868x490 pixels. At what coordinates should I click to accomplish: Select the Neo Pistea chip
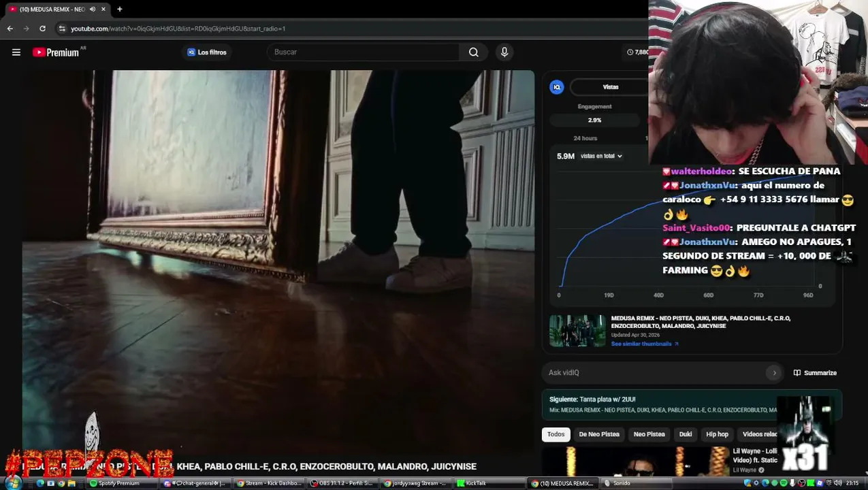[649, 434]
